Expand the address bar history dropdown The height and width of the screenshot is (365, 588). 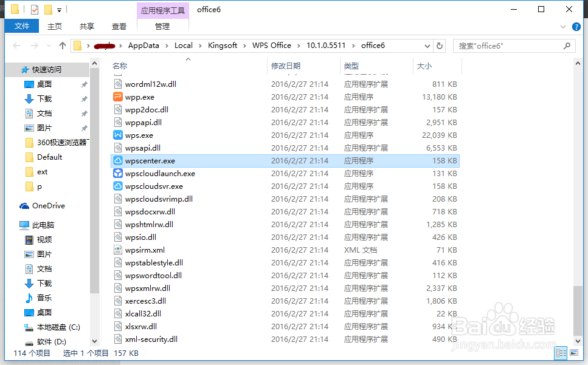(x=427, y=45)
